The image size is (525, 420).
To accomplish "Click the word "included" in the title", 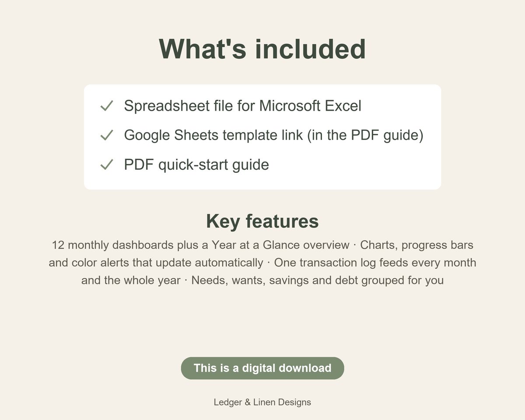I will point(310,49).
